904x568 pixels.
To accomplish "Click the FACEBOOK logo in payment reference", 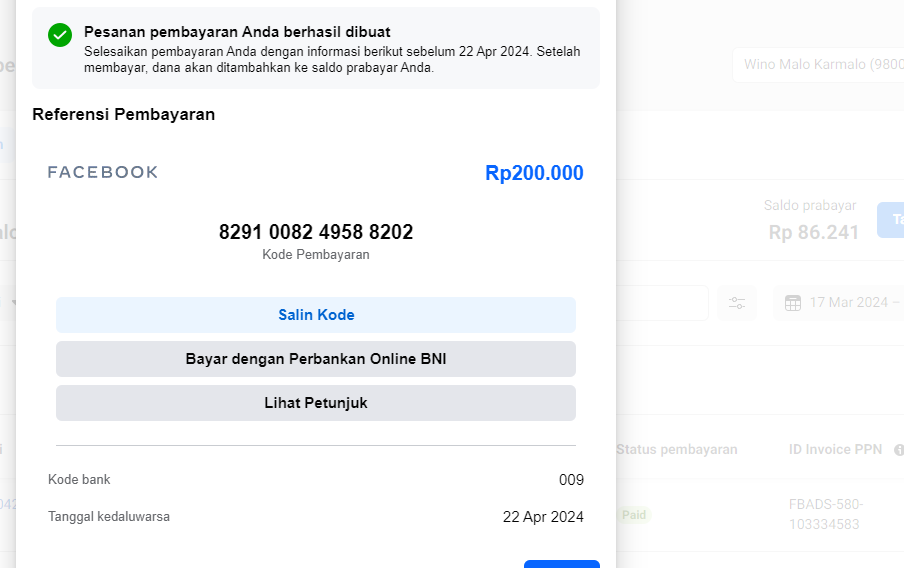I will pos(103,172).
